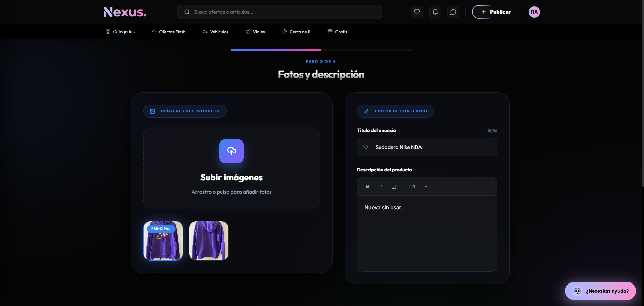Click the step progress bar
Screen dimensions: 644x306
321,50
